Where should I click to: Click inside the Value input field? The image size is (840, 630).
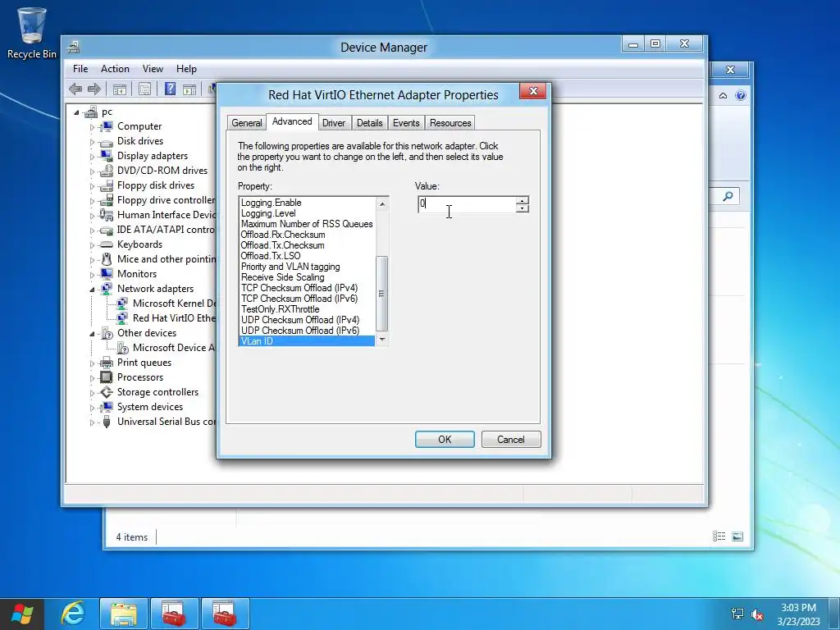pyautogui.click(x=467, y=204)
